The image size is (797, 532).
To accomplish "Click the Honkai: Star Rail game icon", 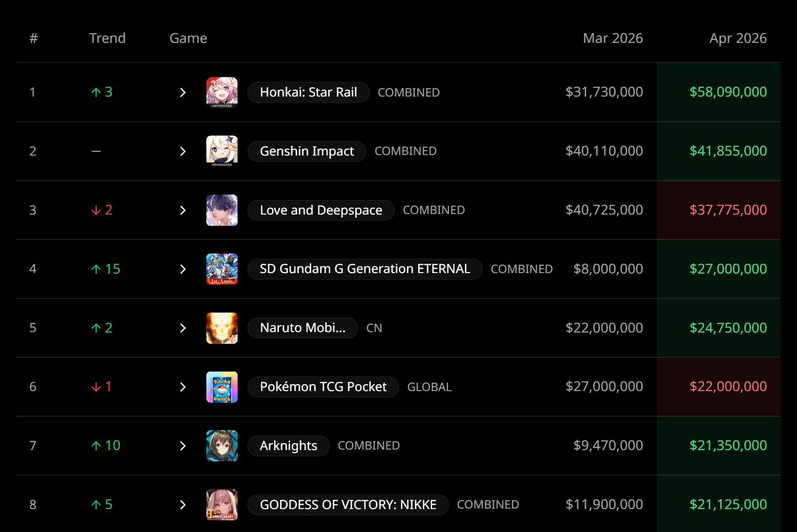I will [222, 92].
